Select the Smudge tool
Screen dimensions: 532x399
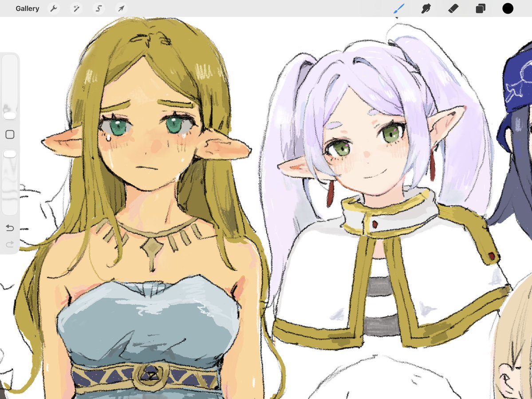[426, 8]
